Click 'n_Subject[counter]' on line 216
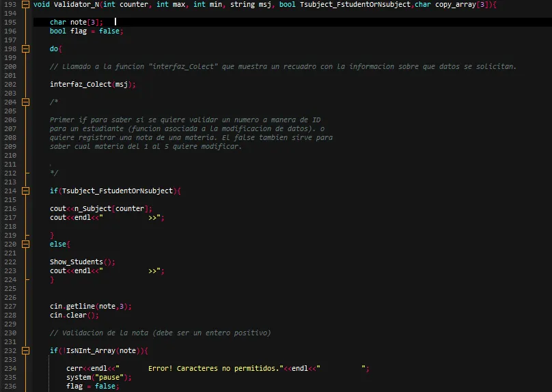The height and width of the screenshot is (392, 552). tap(111, 209)
